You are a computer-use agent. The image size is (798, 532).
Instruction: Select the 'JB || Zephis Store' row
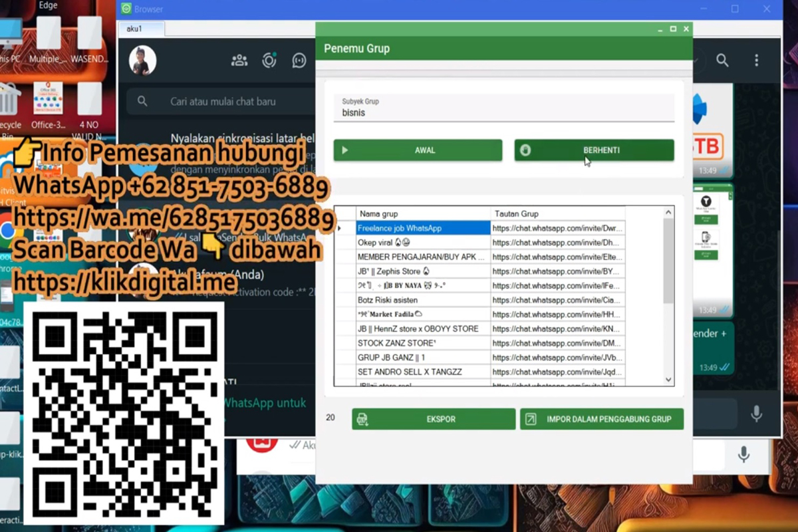tap(423, 271)
